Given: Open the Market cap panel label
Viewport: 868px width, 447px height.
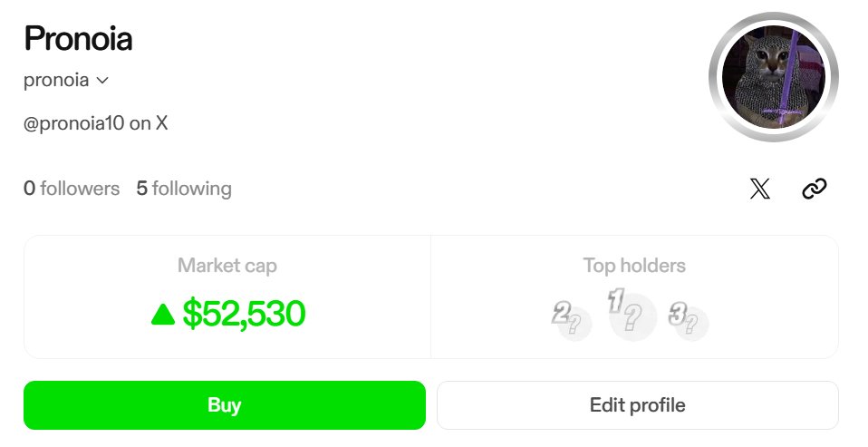Looking at the screenshot, I should [227, 266].
